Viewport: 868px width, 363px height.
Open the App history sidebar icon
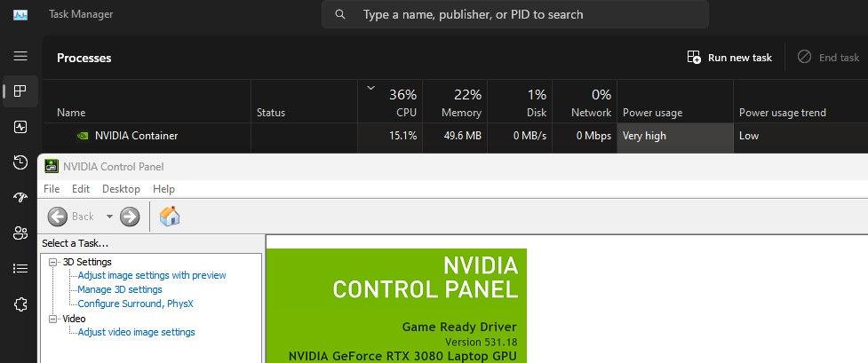coord(20,162)
